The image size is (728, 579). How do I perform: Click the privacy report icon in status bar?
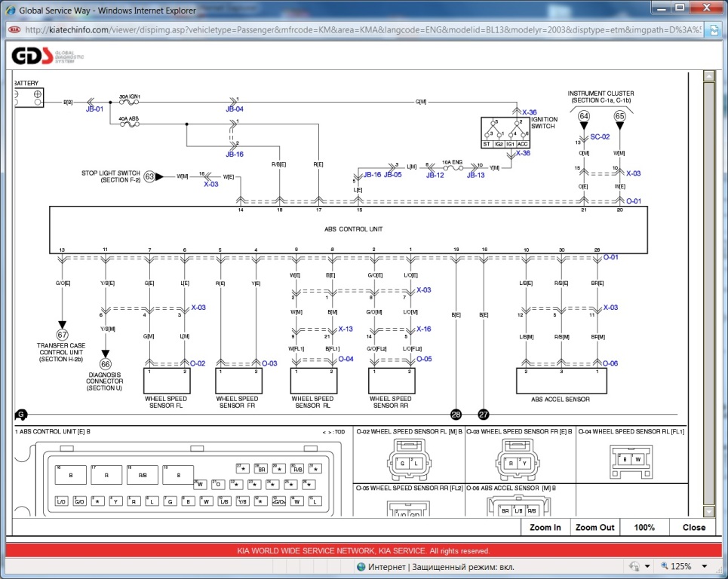coord(633,566)
